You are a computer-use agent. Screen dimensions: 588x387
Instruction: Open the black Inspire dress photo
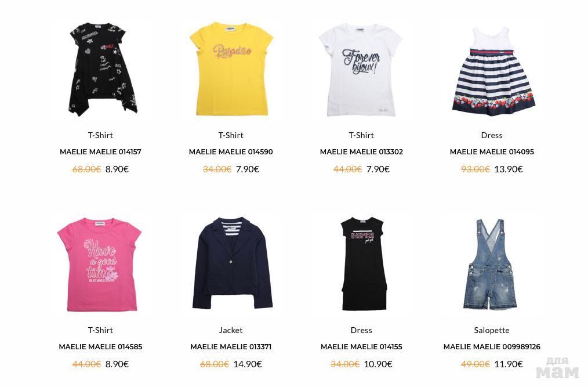pyautogui.click(x=361, y=264)
